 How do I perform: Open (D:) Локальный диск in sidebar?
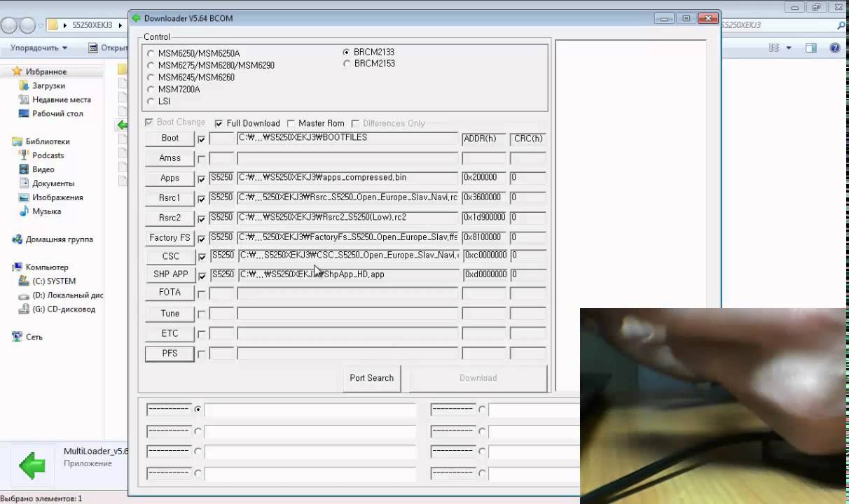tap(68, 295)
